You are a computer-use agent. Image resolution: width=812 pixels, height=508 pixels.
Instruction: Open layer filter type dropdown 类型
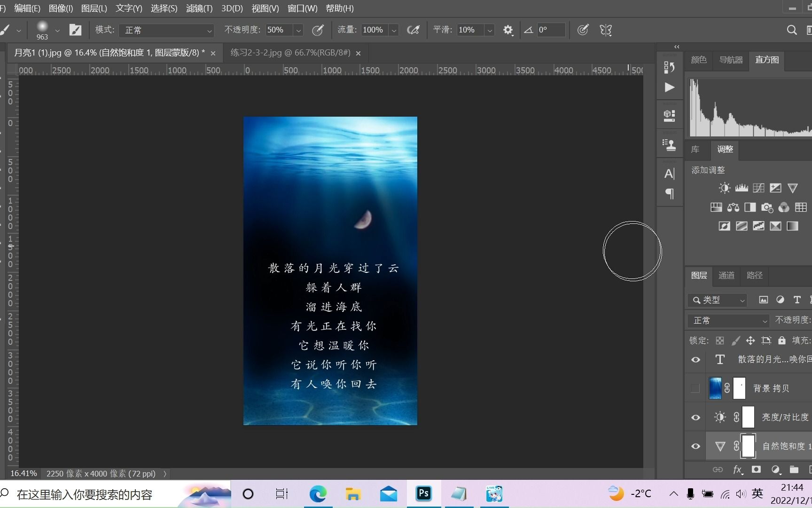pos(717,300)
